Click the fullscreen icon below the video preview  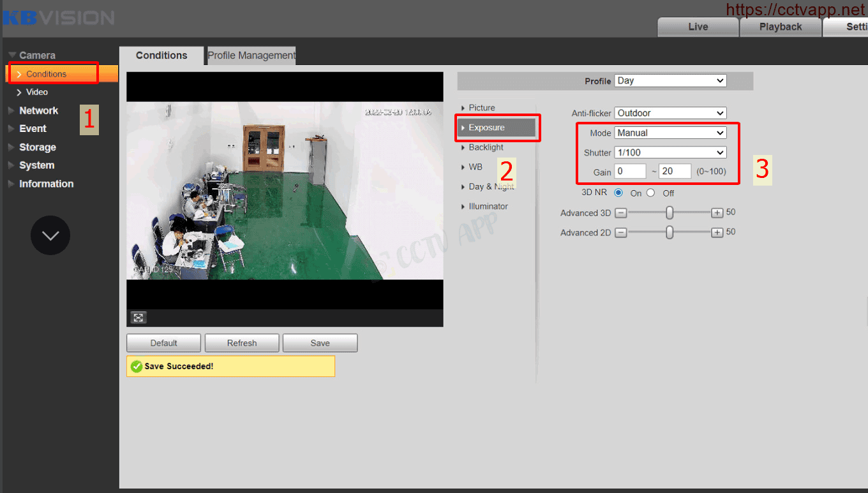pyautogui.click(x=138, y=318)
